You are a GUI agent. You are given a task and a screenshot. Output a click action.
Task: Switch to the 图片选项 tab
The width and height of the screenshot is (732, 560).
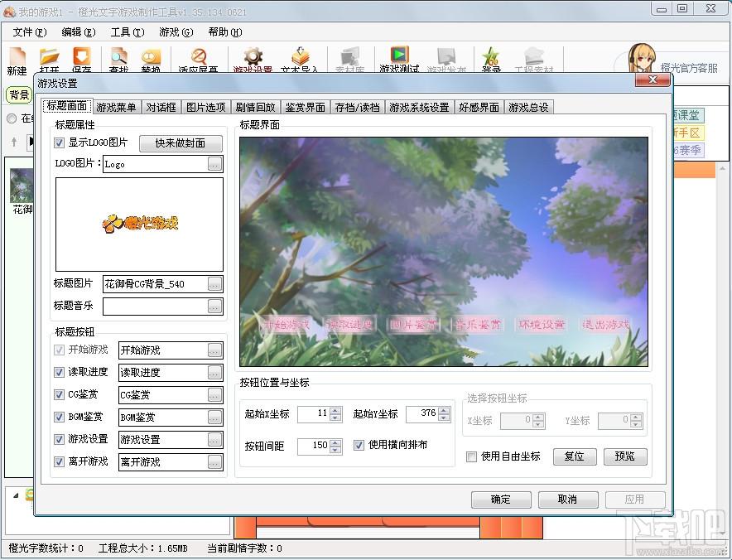(206, 108)
